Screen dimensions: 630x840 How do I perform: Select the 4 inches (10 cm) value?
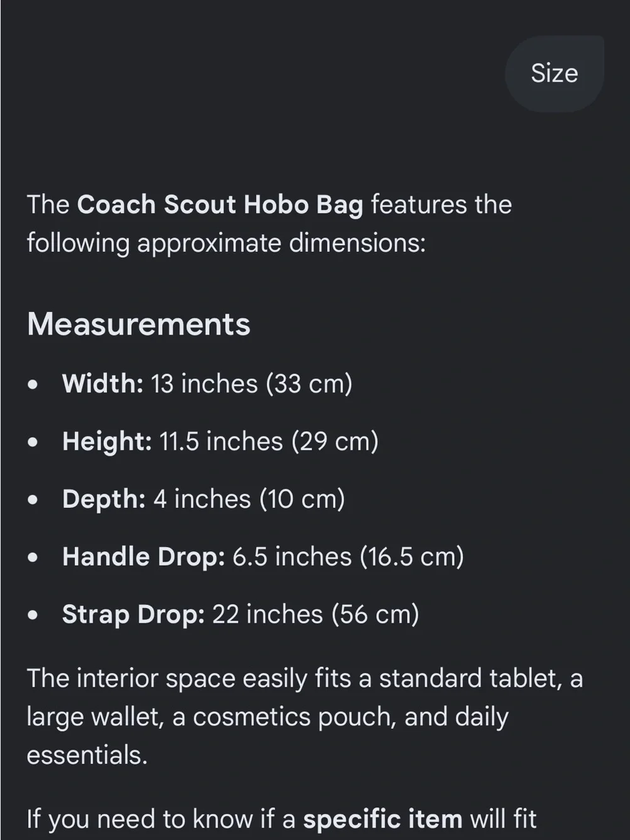coord(249,499)
